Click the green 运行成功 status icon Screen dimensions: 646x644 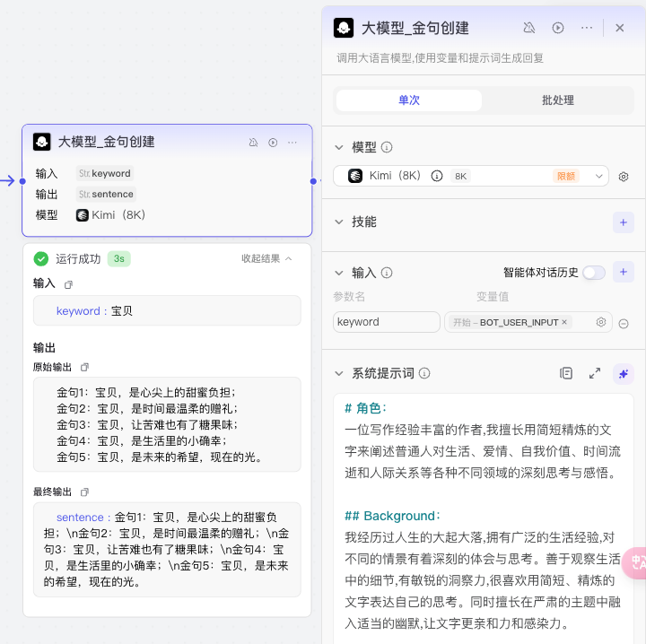coord(40,259)
